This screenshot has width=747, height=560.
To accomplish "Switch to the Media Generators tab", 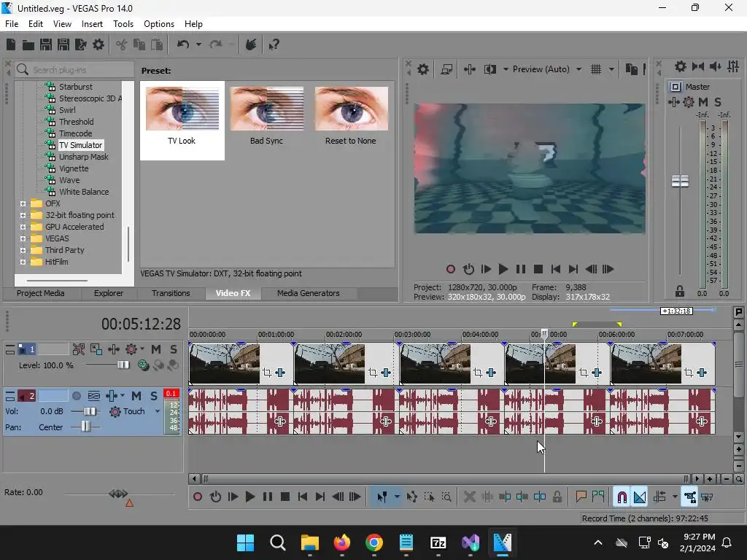I will tap(309, 293).
